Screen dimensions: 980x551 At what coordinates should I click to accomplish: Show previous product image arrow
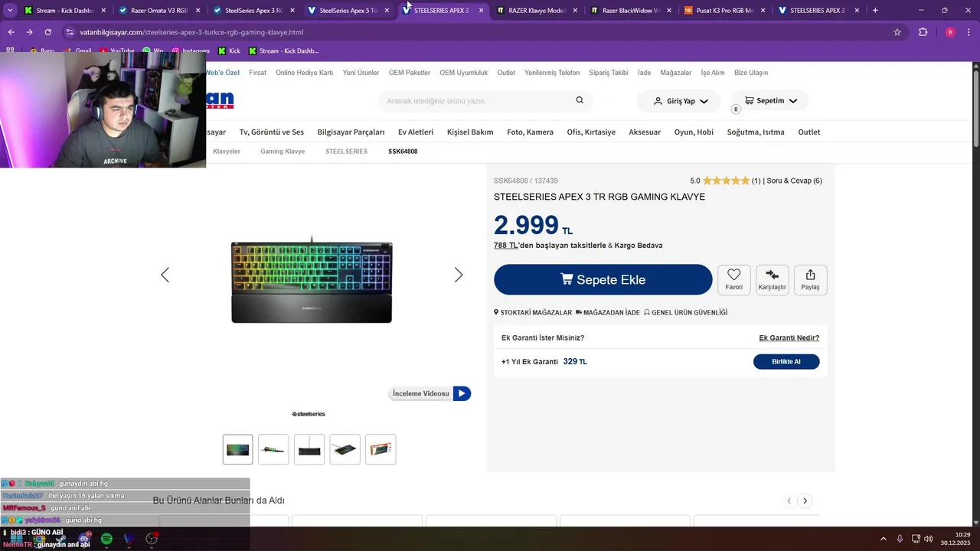click(x=165, y=275)
